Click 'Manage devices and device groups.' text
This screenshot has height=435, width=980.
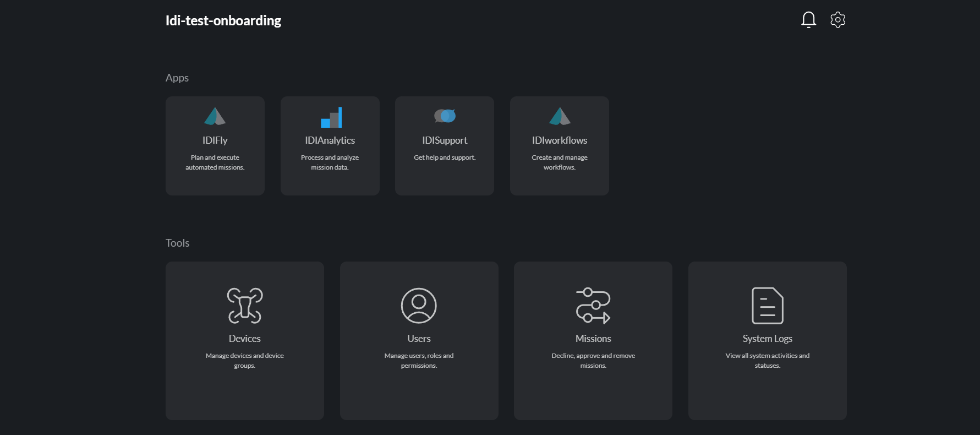click(x=245, y=361)
